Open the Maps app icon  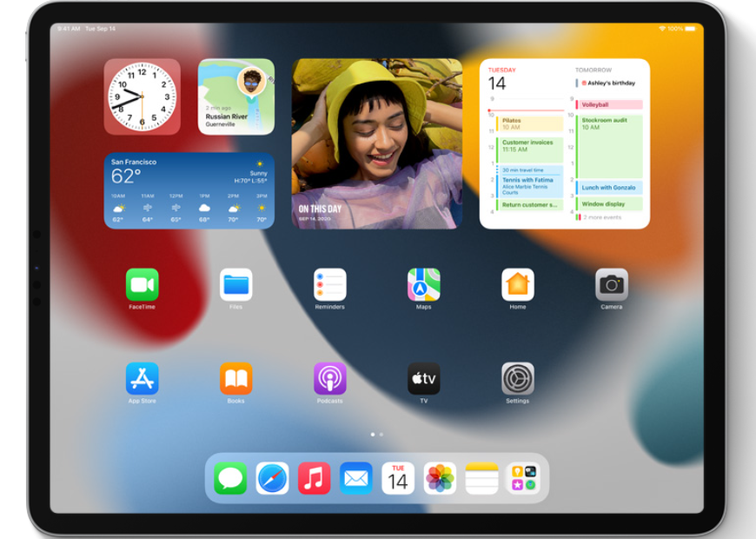(423, 284)
